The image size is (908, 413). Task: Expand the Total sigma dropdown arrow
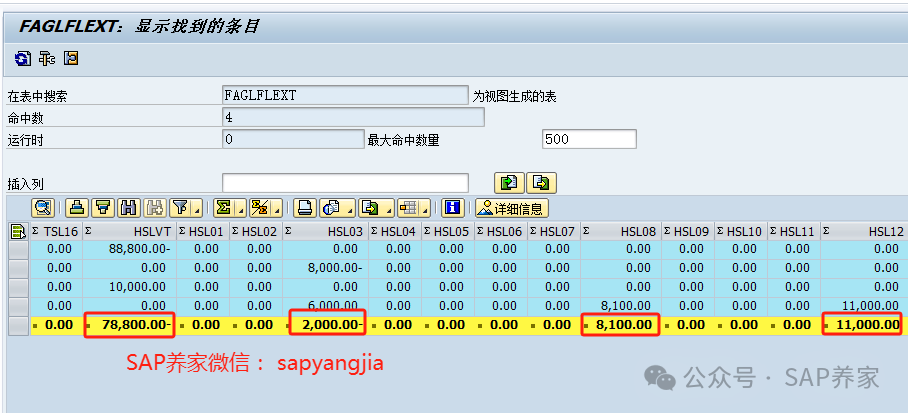(241, 207)
